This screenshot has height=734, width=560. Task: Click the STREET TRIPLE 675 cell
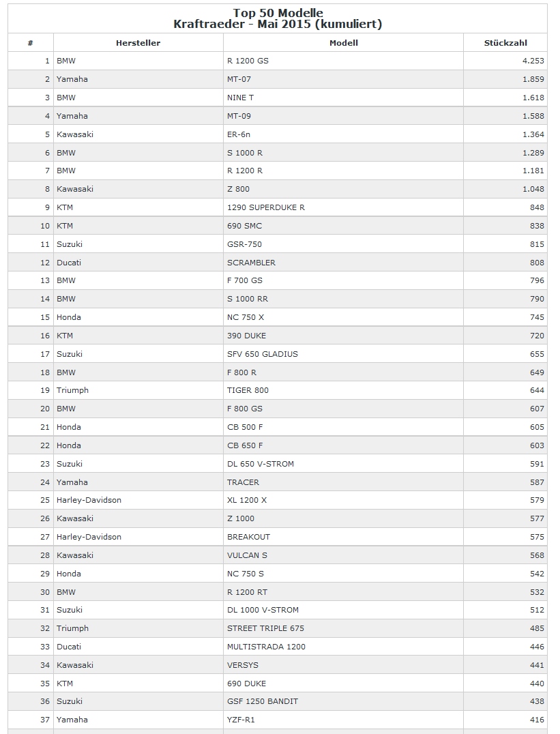tap(265, 628)
